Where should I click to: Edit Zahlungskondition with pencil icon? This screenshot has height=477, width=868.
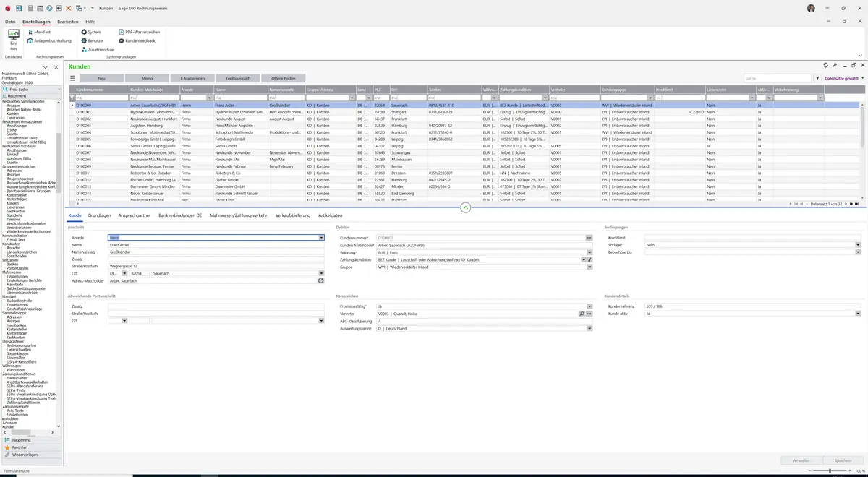pyautogui.click(x=590, y=259)
